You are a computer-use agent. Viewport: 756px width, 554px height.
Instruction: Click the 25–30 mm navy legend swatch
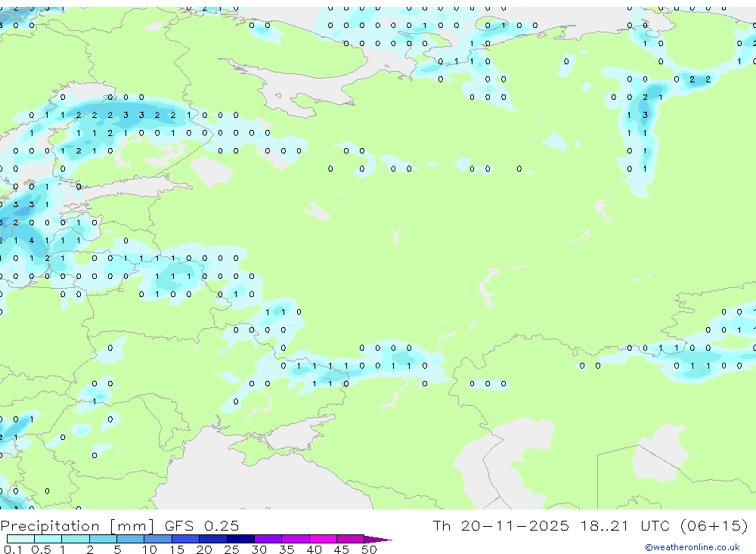click(x=240, y=539)
